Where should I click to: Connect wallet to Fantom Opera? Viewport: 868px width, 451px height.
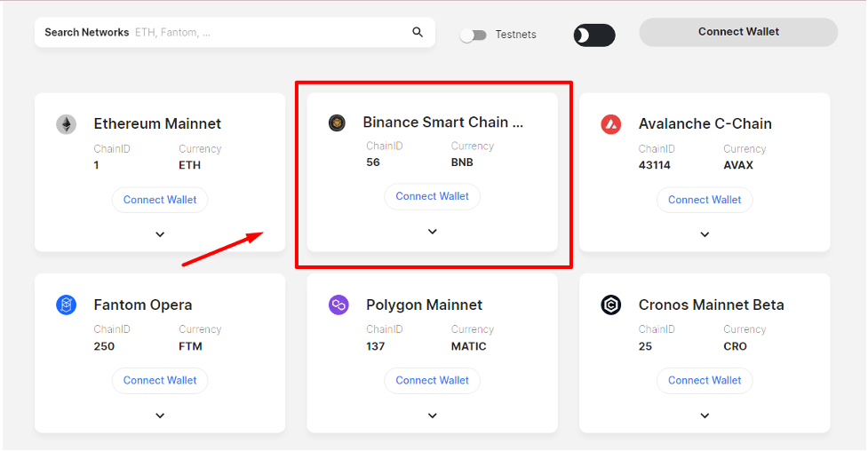click(160, 381)
